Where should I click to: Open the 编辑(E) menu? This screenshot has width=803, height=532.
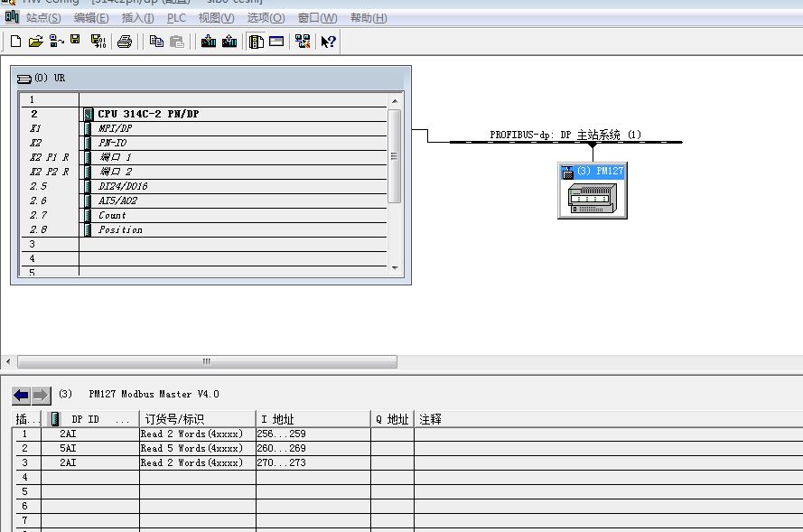(91, 18)
